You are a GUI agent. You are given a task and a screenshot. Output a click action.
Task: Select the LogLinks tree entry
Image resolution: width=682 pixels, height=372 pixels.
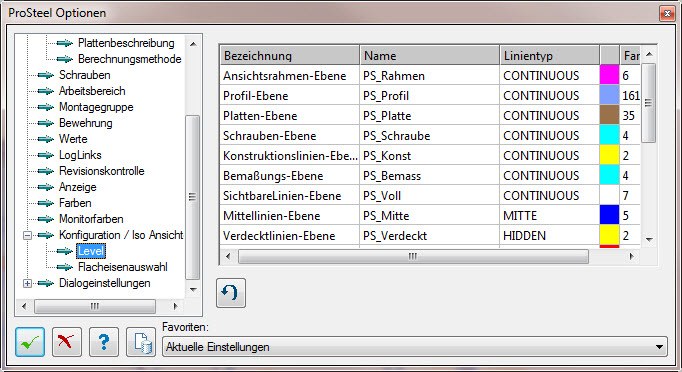[80, 155]
